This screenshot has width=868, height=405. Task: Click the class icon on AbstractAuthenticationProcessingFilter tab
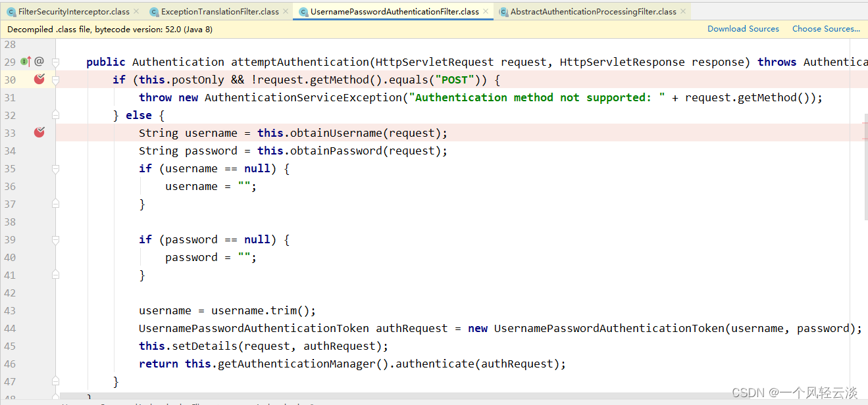point(503,12)
